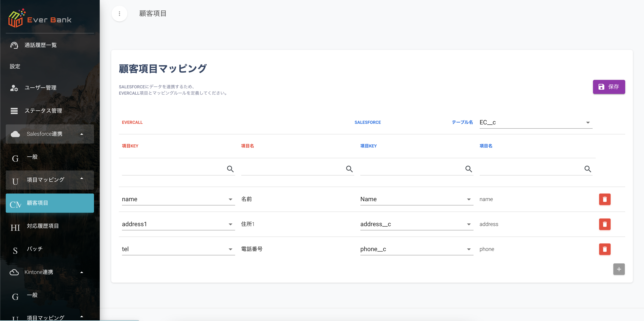Screen dimensions: 644x321
Task: Select 顧客項目 sidebar item
Action: [x=50, y=203]
